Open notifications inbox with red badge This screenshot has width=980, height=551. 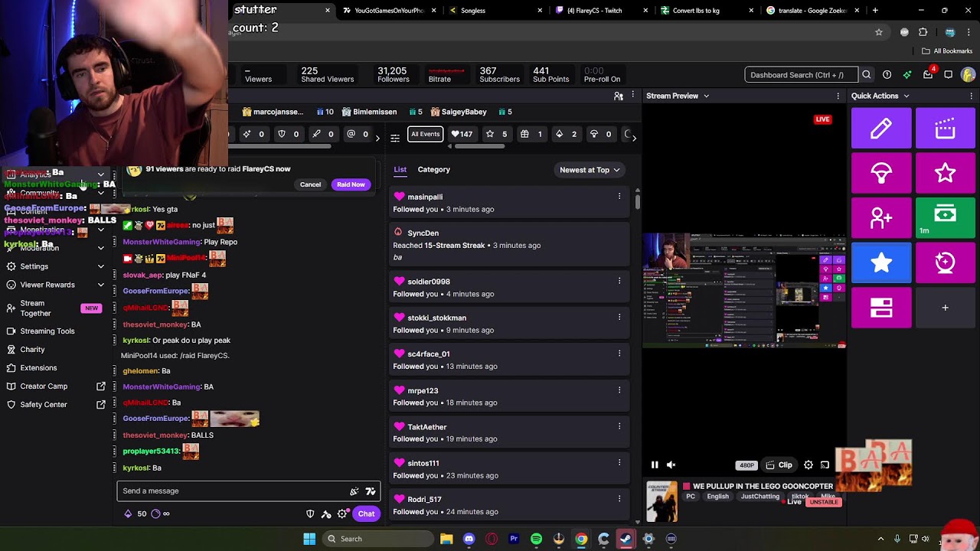coord(928,75)
